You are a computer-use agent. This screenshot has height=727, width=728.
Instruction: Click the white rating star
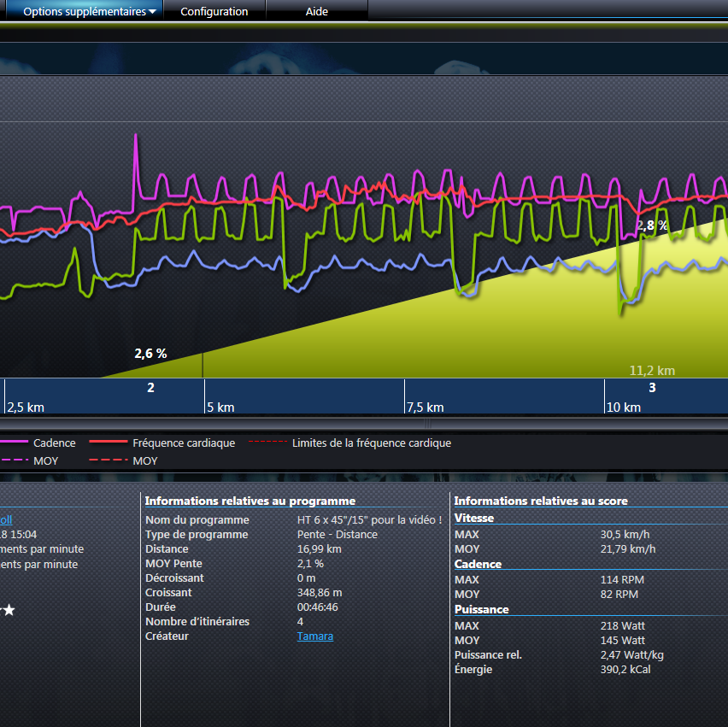tap(9, 610)
